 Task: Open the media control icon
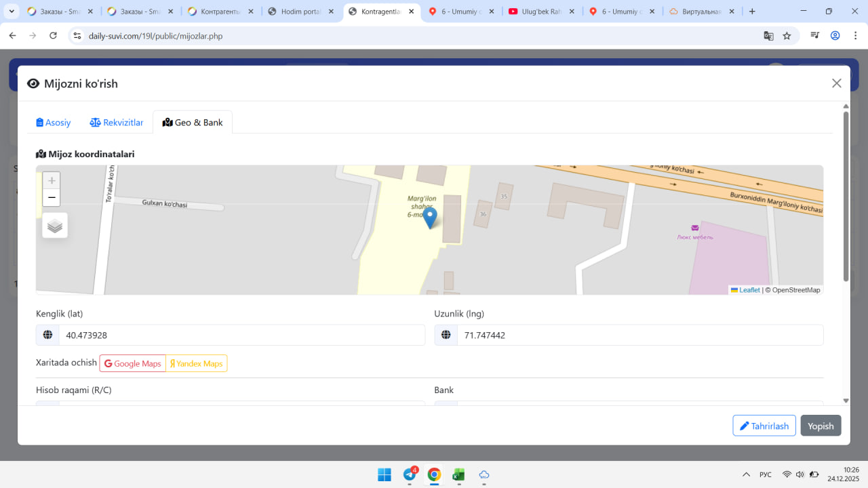[x=815, y=36]
